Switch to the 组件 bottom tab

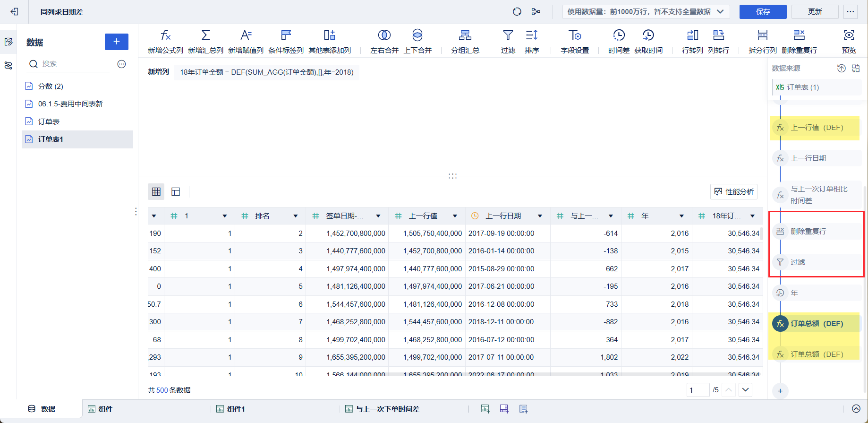100,409
